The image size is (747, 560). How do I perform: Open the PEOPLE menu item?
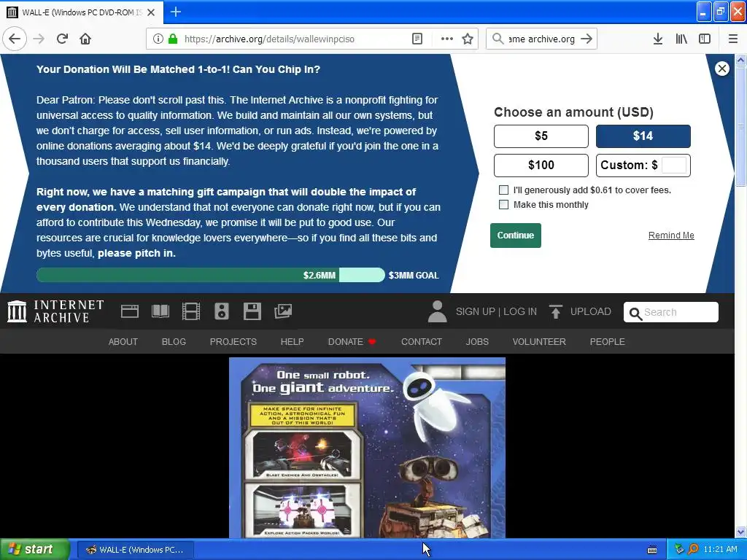click(x=607, y=341)
